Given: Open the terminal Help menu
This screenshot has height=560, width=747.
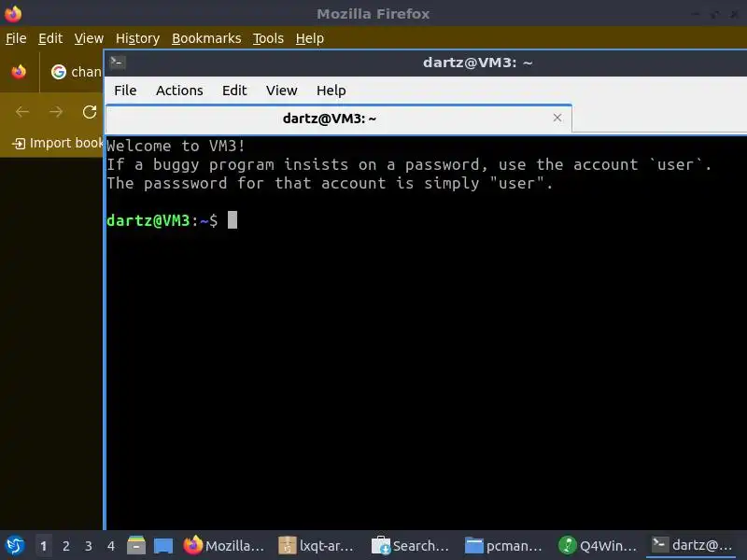Looking at the screenshot, I should point(331,91).
